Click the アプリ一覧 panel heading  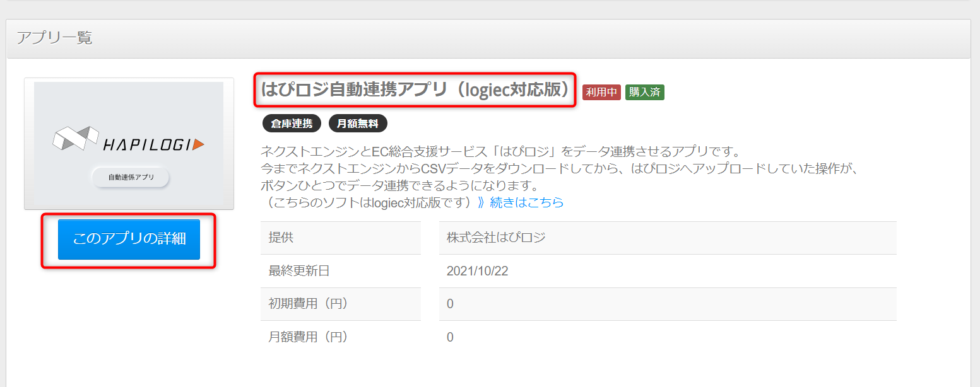click(54, 38)
